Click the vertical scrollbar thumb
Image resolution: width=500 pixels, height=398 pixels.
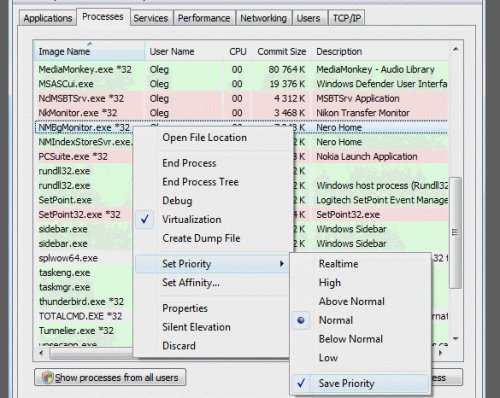[455, 233]
